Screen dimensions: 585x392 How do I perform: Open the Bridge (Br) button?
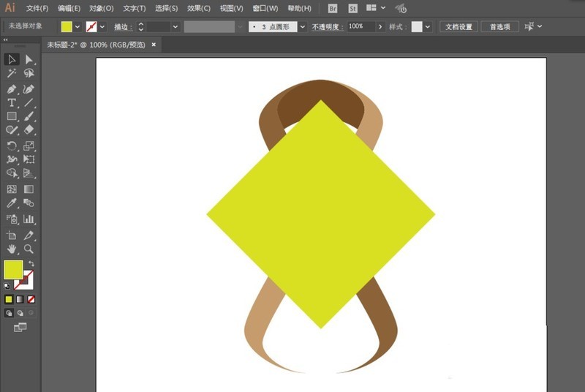(333, 9)
